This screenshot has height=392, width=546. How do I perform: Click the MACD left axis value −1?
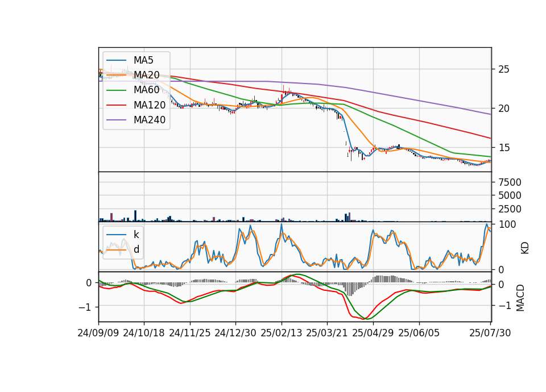click(x=85, y=307)
